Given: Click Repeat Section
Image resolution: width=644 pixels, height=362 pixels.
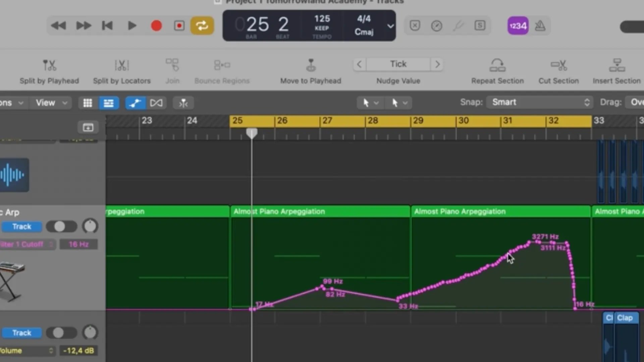Looking at the screenshot, I should pyautogui.click(x=497, y=71).
